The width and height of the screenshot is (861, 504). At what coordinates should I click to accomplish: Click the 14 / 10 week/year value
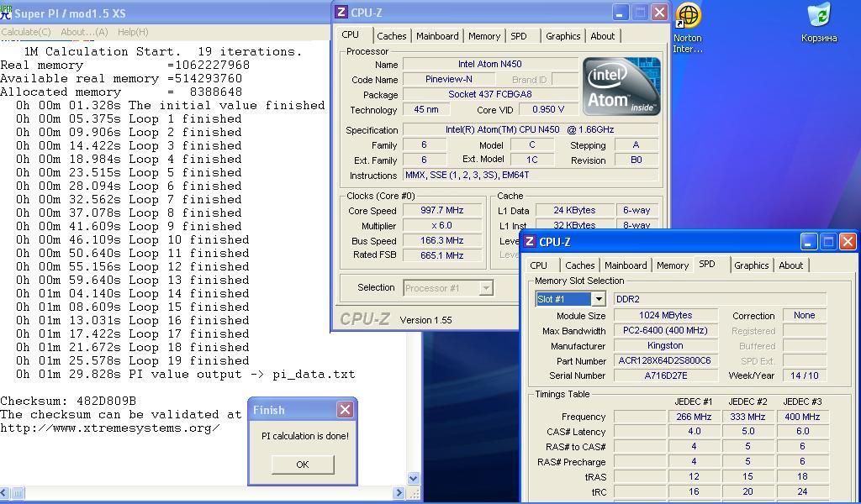[804, 375]
